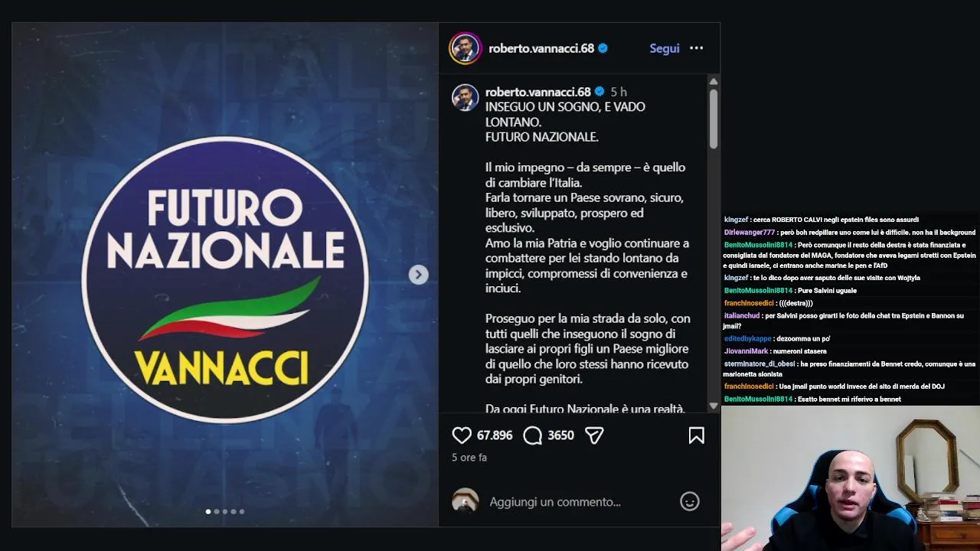Viewport: 980px width, 551px height.
Task: Click the caption scrollbar up arrow
Action: coord(714,82)
